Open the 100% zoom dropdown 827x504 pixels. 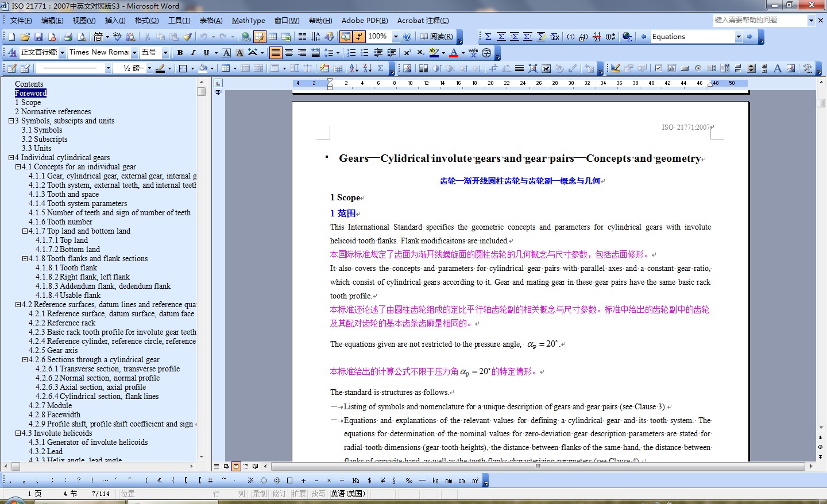(396, 37)
